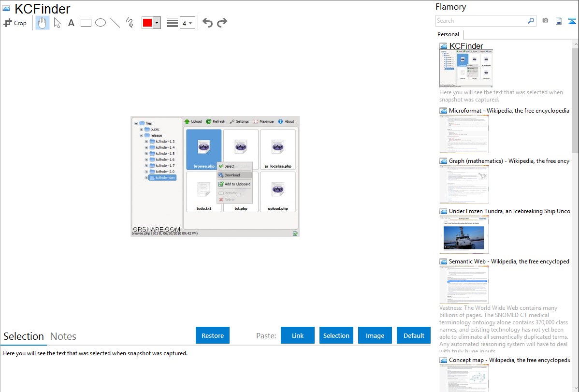The image size is (579, 392).
Task: Click the KCFinder title icon at top-left
Action: coord(6,8)
